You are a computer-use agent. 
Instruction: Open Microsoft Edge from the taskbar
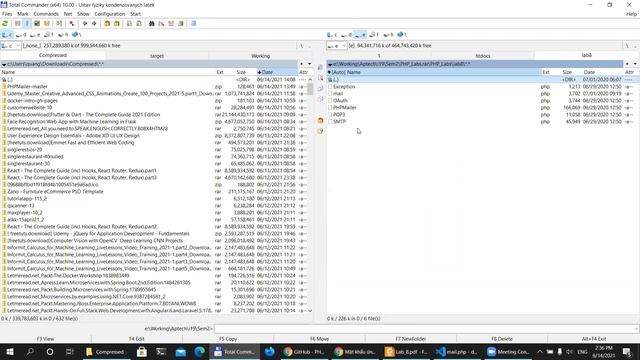coord(200,351)
